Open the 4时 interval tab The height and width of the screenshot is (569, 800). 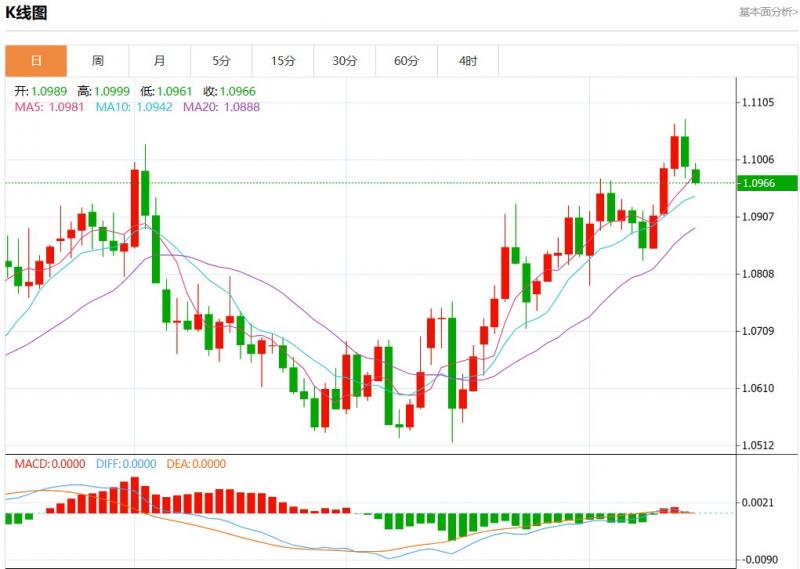pyautogui.click(x=468, y=61)
